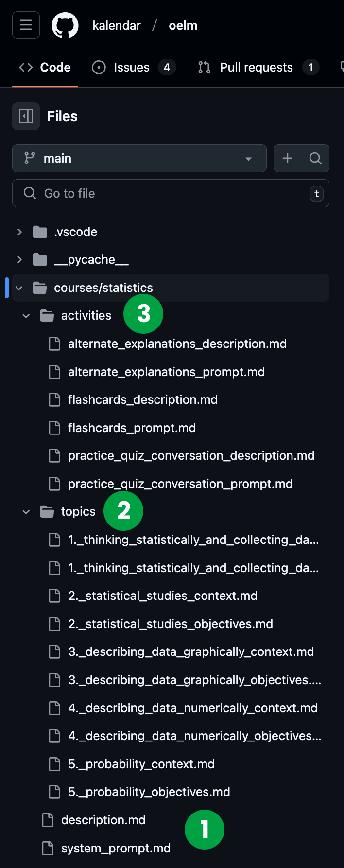Open the main branch selector dropdown
The height and width of the screenshot is (868, 344).
139,158
